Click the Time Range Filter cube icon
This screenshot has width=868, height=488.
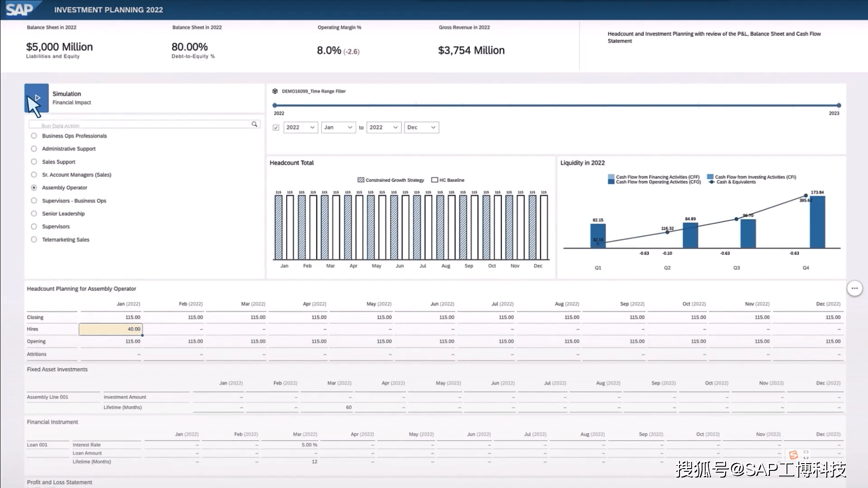275,91
